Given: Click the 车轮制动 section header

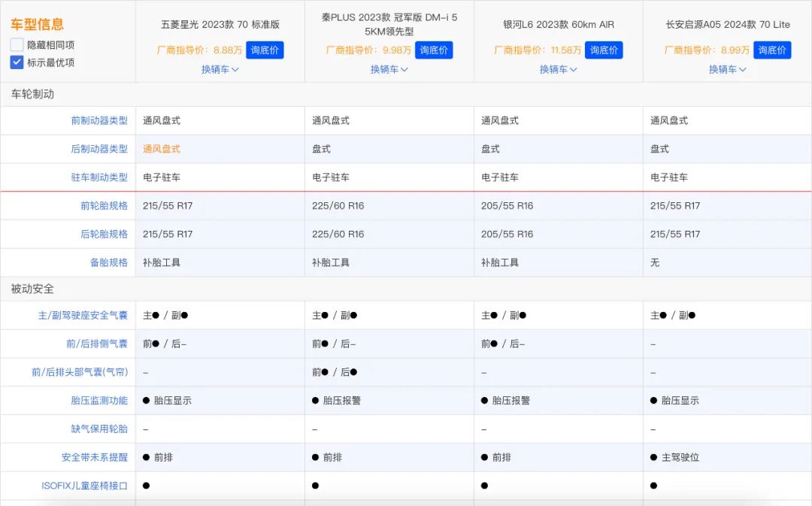Looking at the screenshot, I should click(32, 94).
